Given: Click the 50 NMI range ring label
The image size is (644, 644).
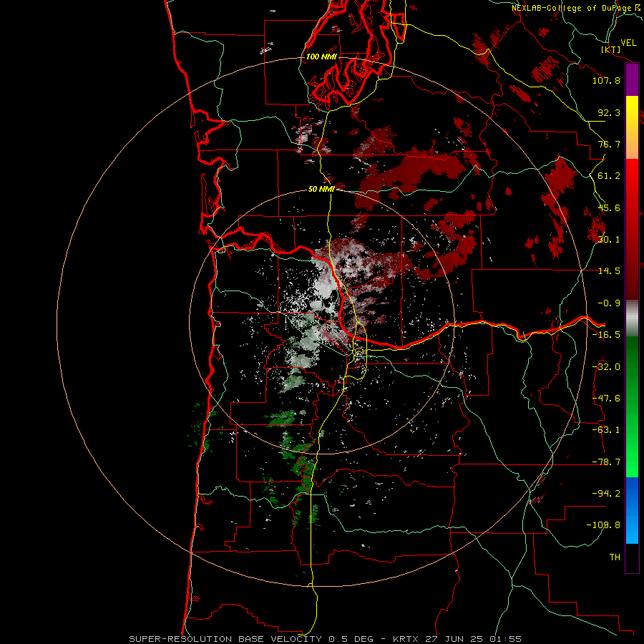Looking at the screenshot, I should pos(321,189).
